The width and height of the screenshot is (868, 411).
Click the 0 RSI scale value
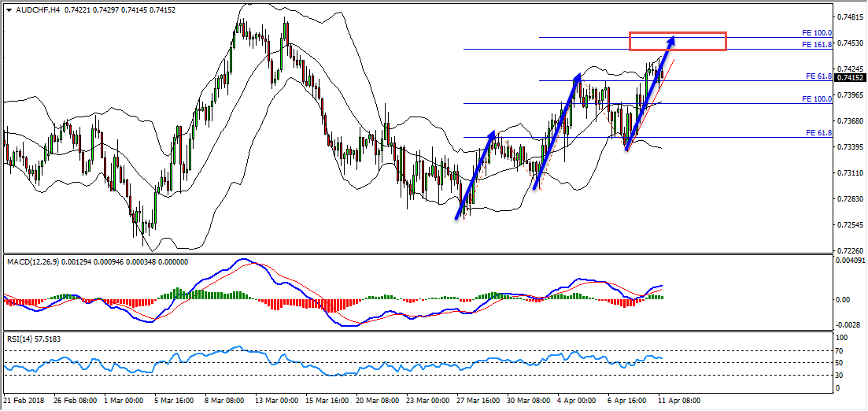(x=839, y=388)
